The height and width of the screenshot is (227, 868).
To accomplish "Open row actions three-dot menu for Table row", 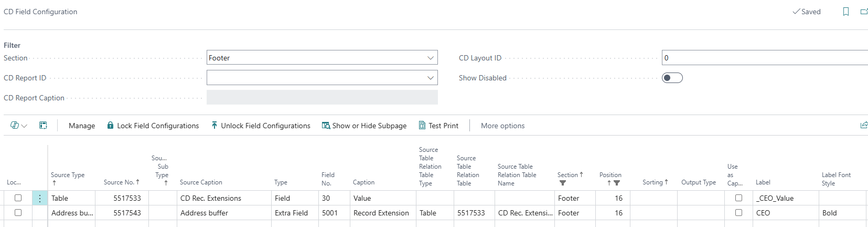I will 40,198.
